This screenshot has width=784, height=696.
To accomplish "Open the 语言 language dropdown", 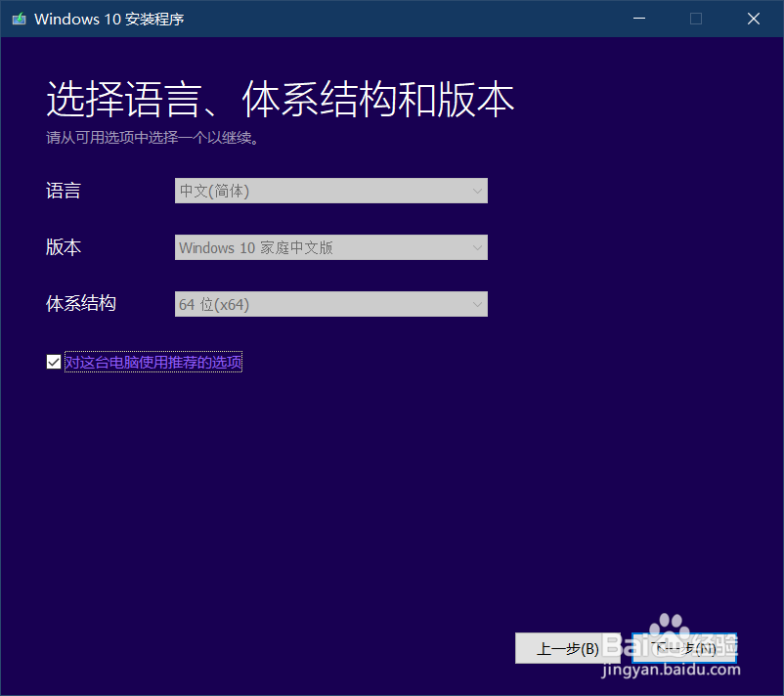I will click(331, 191).
